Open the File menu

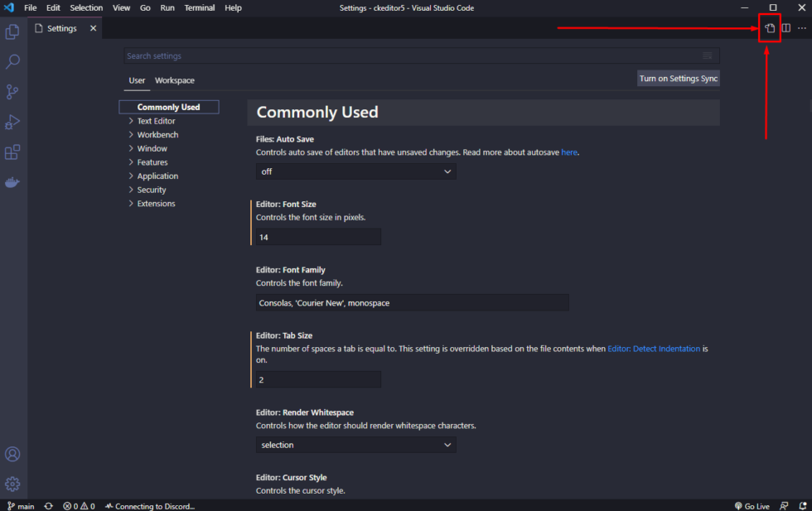tap(31, 7)
